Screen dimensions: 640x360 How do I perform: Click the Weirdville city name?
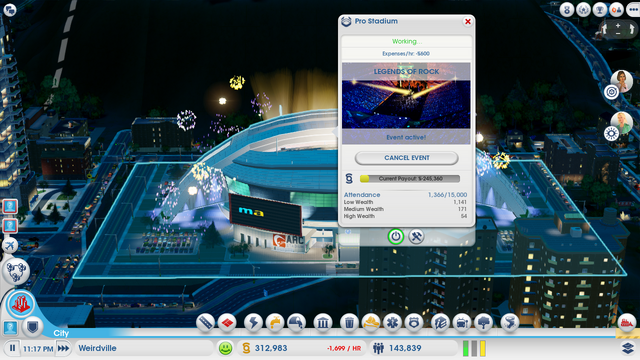pos(97,348)
